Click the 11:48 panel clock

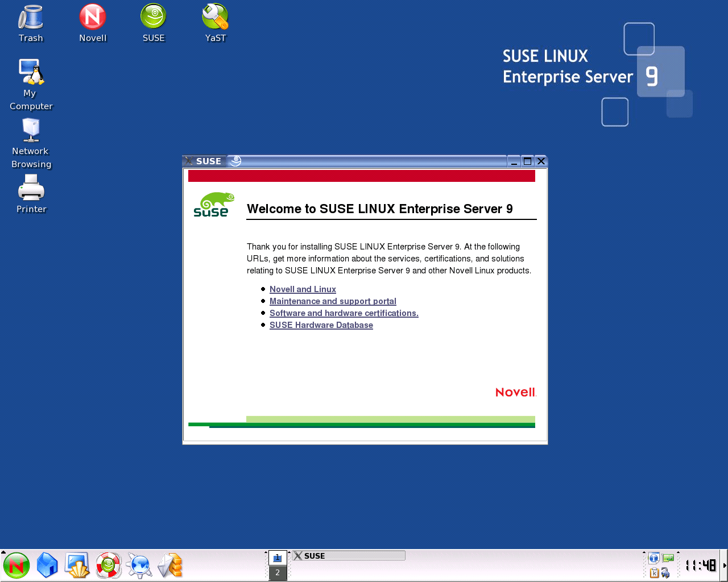click(701, 566)
